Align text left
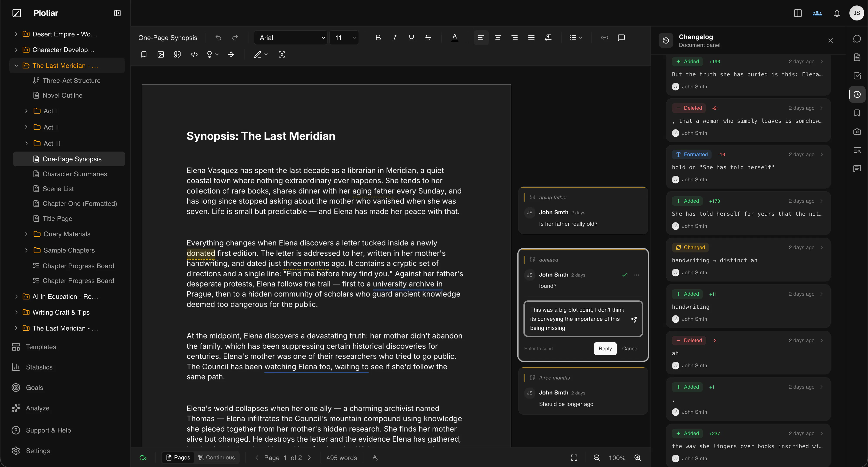Screen dimensions: 868x467 point(481,38)
